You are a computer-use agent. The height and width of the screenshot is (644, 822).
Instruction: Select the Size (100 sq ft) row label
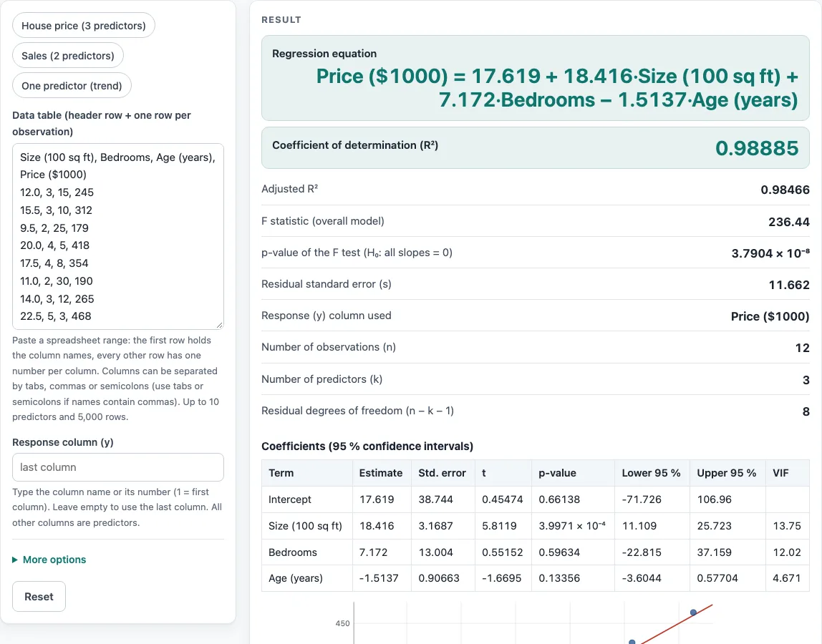(305, 525)
